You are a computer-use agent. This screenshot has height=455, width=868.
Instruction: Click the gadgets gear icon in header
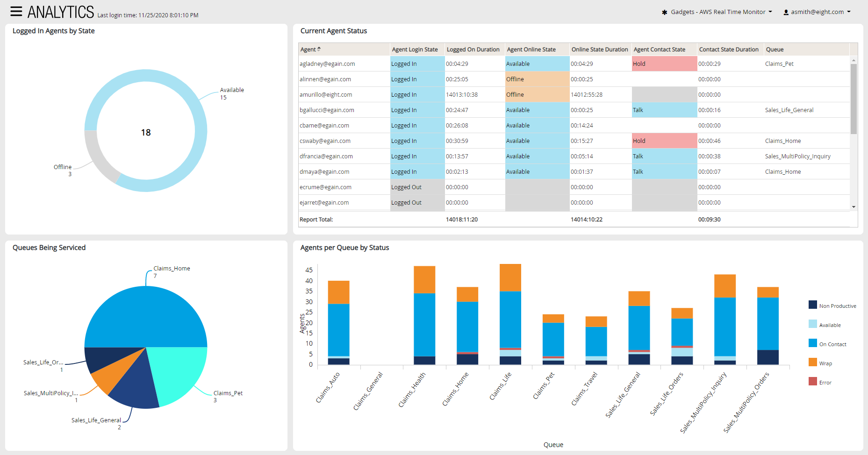click(664, 12)
